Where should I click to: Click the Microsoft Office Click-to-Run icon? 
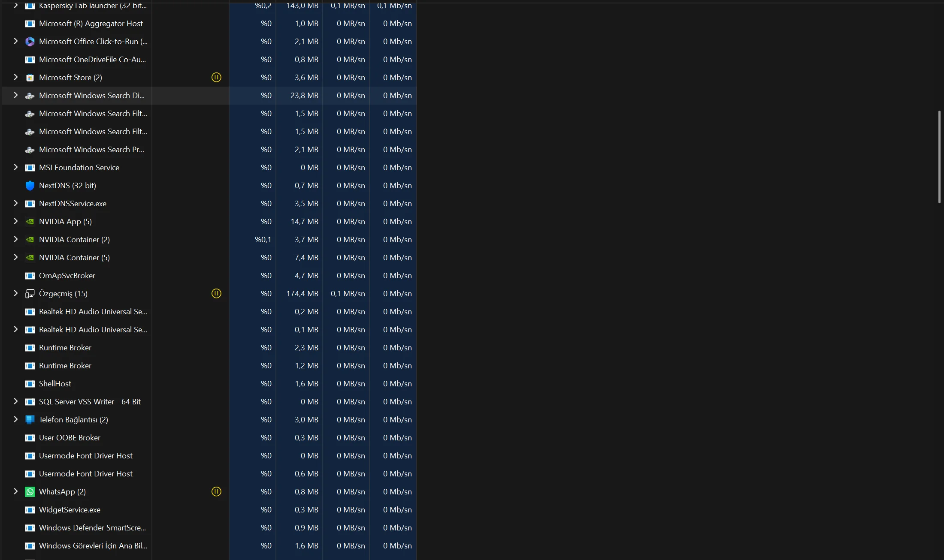[x=30, y=42]
